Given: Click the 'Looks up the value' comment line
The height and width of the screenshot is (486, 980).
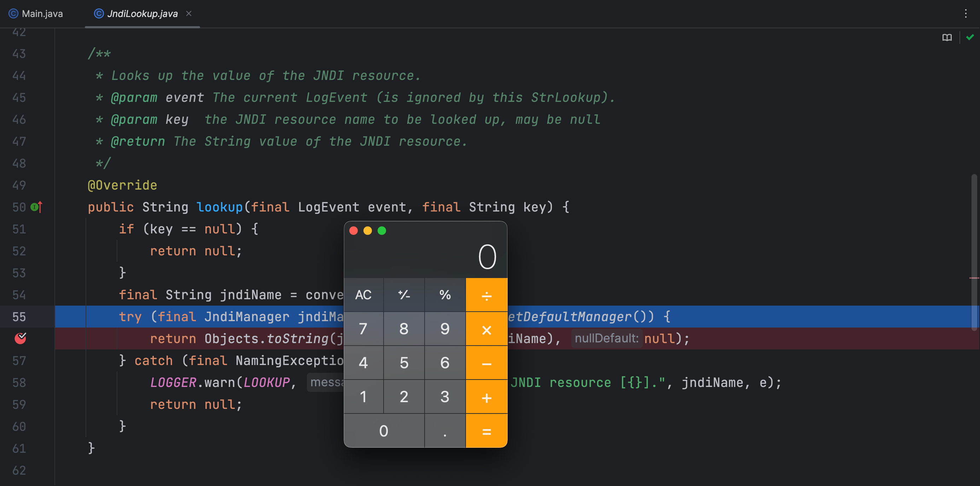Looking at the screenshot, I should click(258, 75).
